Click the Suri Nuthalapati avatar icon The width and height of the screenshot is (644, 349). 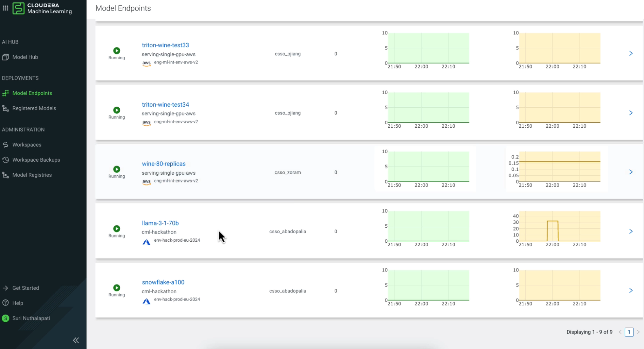(5, 318)
